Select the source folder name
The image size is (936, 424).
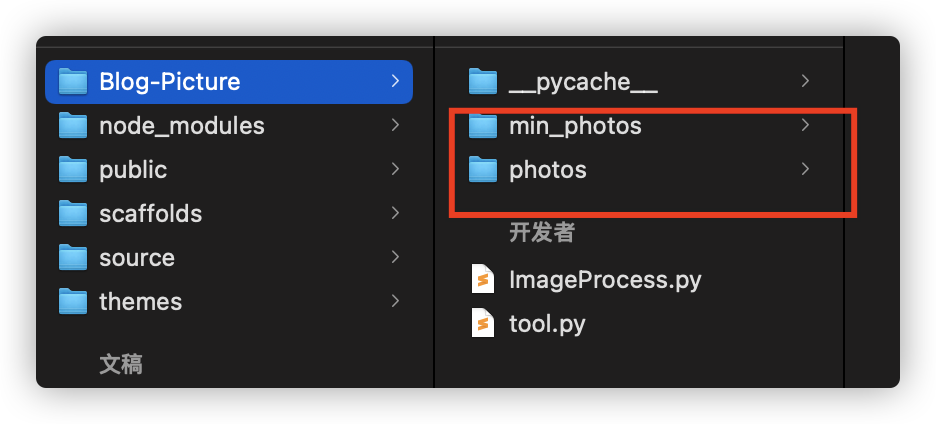(137, 258)
